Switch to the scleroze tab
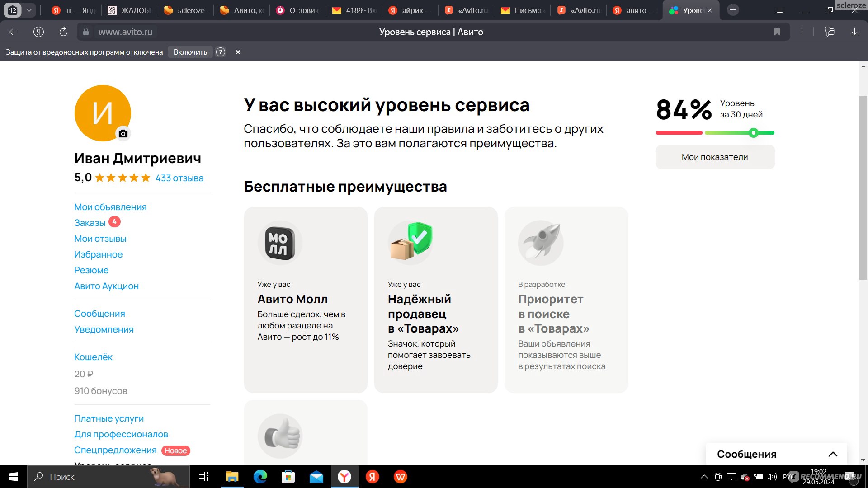Viewport: 868px width, 488px height. (x=186, y=10)
